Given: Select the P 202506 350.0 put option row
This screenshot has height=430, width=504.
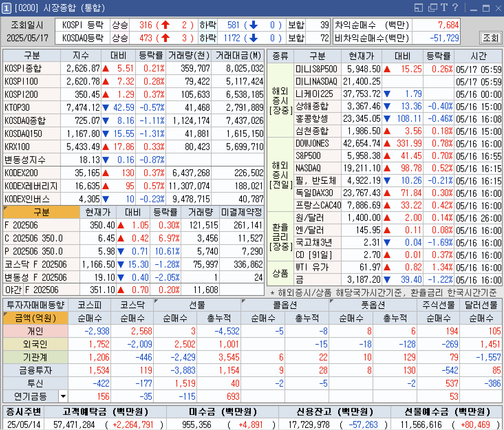Looking at the screenshot, I should pyautogui.click(x=133, y=251).
